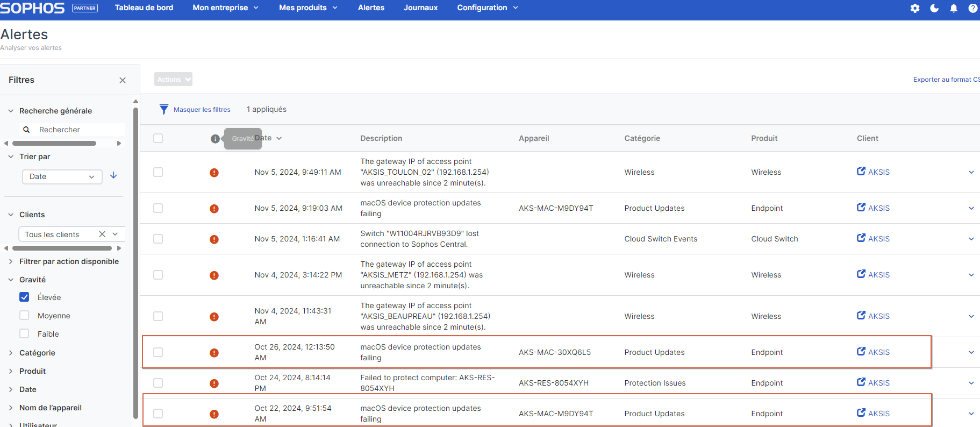Open AKSIS client link for AKSIS_TOULON_02 alert

point(873,172)
